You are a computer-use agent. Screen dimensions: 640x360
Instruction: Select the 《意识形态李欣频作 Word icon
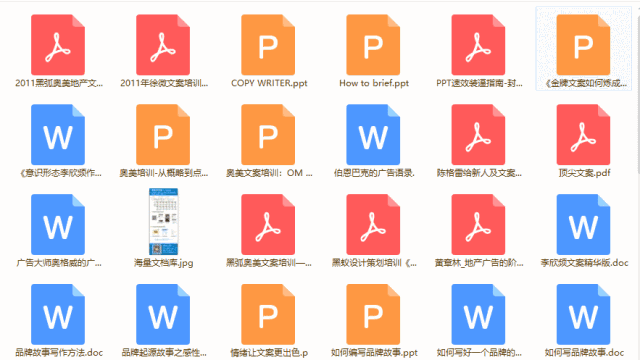[x=58, y=135]
